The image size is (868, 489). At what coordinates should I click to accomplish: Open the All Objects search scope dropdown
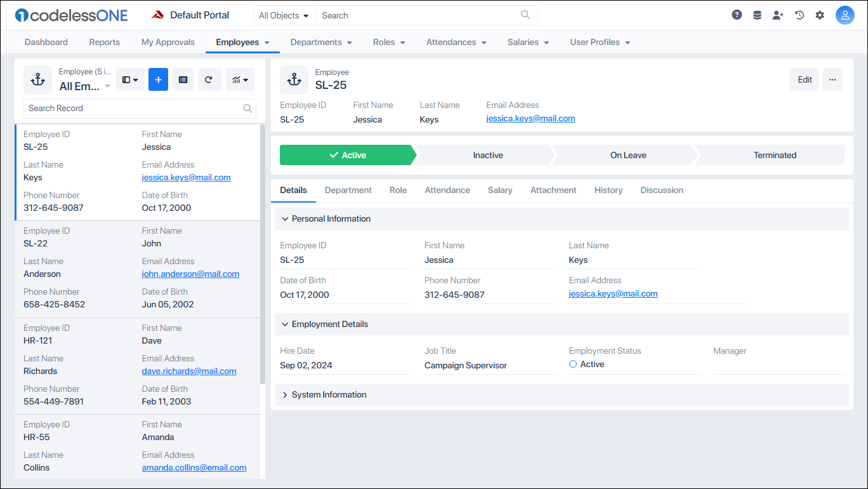284,15
